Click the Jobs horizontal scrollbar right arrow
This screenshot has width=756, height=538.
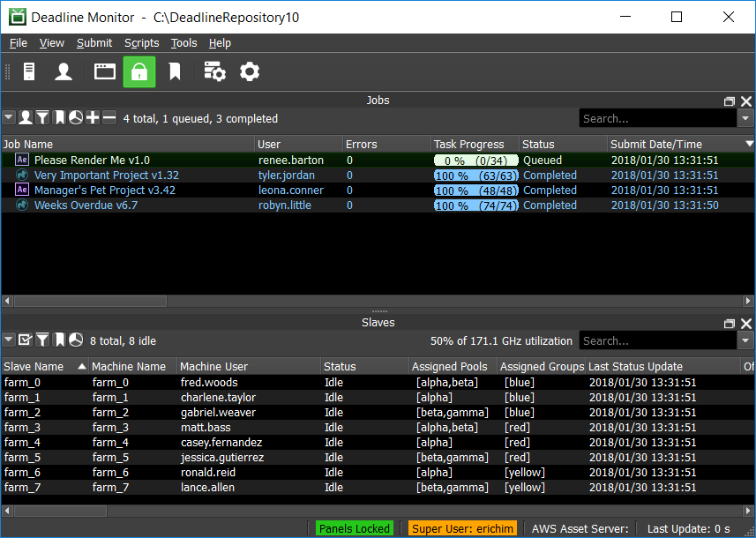(x=748, y=301)
